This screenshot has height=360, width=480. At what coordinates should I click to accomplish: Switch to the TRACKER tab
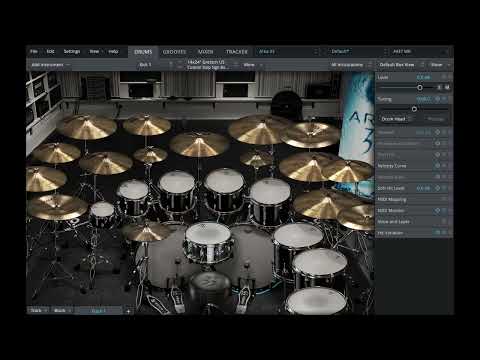[x=237, y=52]
